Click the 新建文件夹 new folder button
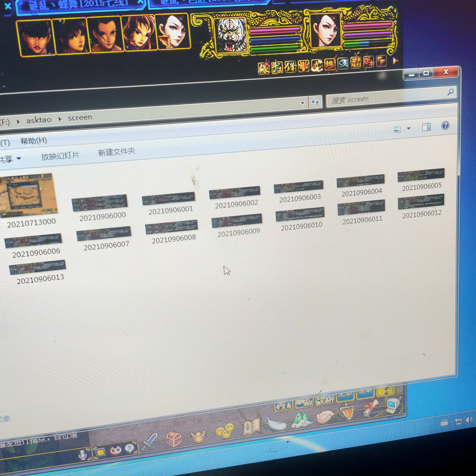The width and height of the screenshot is (476, 476). [116, 152]
